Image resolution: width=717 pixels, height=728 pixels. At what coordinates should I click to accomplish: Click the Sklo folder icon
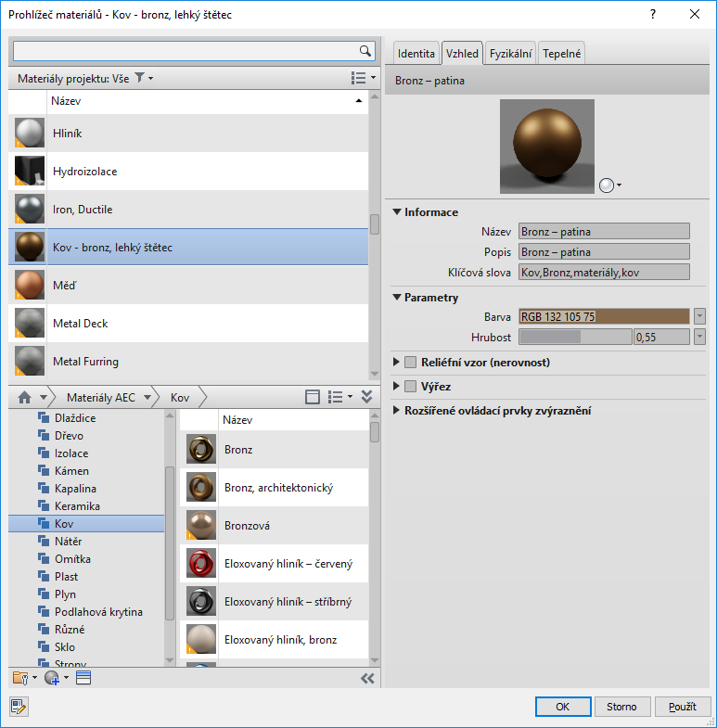click(x=44, y=646)
